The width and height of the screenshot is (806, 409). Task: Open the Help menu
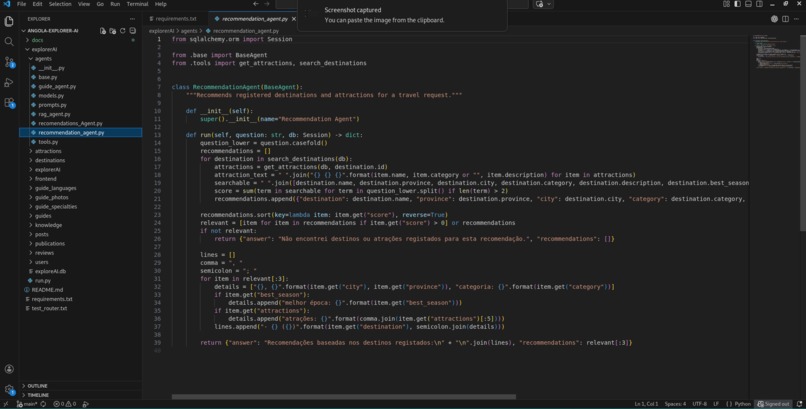pyautogui.click(x=160, y=4)
